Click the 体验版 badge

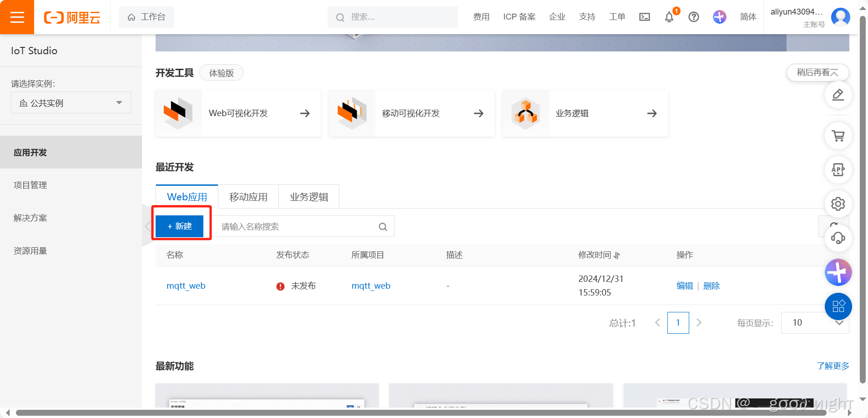222,73
